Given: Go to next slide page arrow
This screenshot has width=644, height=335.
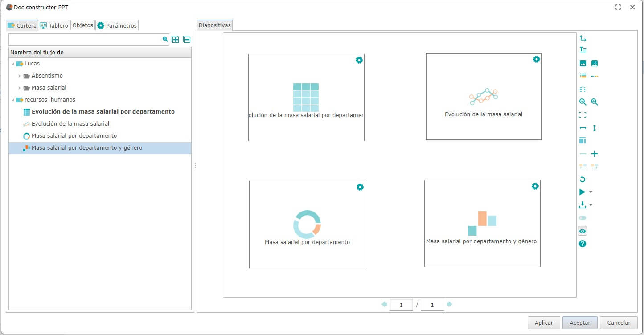Looking at the screenshot, I should coord(450,305).
